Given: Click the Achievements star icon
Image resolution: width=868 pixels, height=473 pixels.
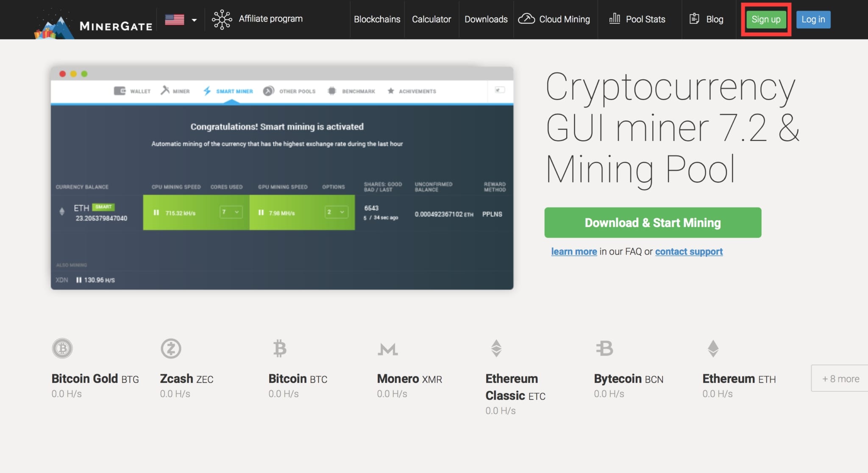Looking at the screenshot, I should pos(390,91).
